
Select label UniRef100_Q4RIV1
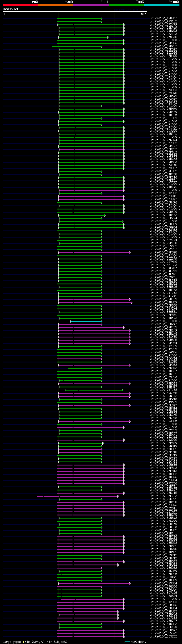163,187
